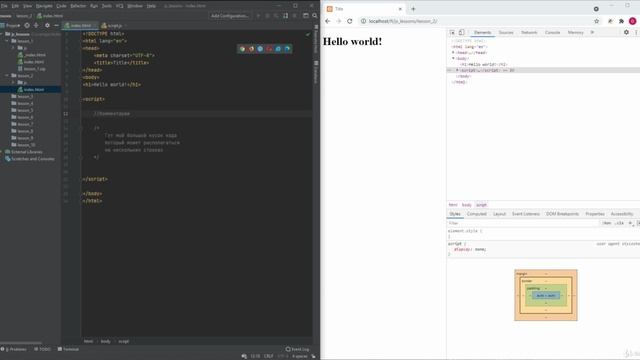640x360 pixels.
Task: Switch to DevTools Console tab
Action: [x=552, y=32]
